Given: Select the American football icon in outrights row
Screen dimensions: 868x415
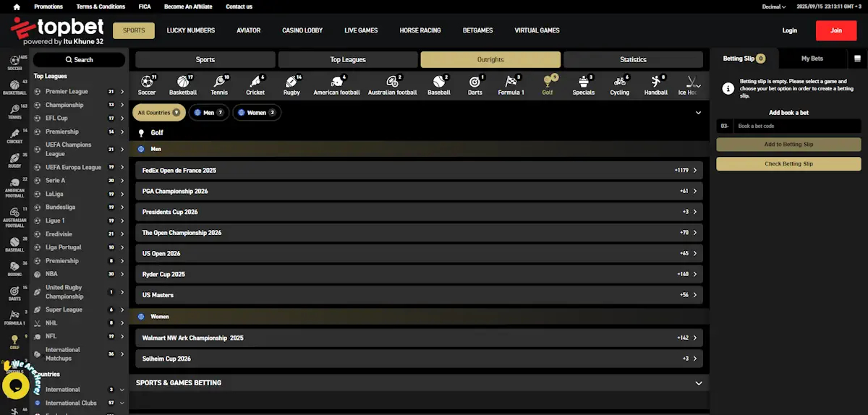Looking at the screenshot, I should (x=336, y=85).
